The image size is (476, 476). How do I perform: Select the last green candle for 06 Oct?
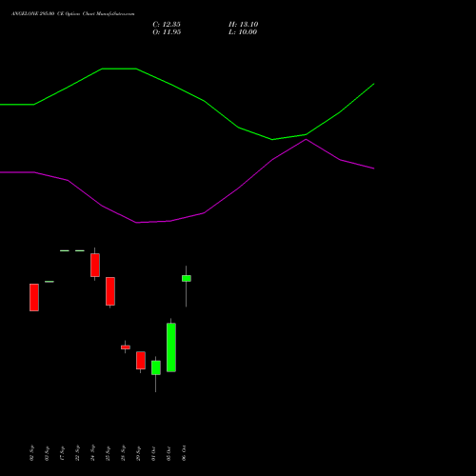point(187,278)
